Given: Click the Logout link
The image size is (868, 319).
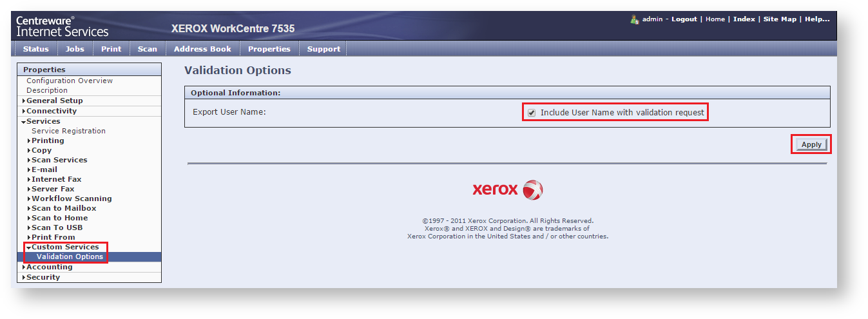Looking at the screenshot, I should click(684, 19).
